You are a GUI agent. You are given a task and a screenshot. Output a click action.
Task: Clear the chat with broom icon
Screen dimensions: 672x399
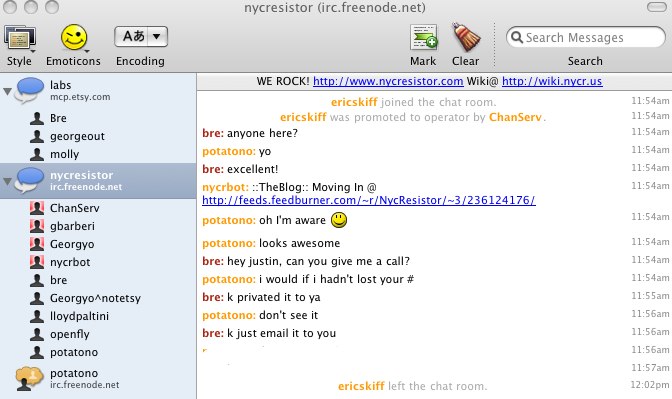pos(466,37)
